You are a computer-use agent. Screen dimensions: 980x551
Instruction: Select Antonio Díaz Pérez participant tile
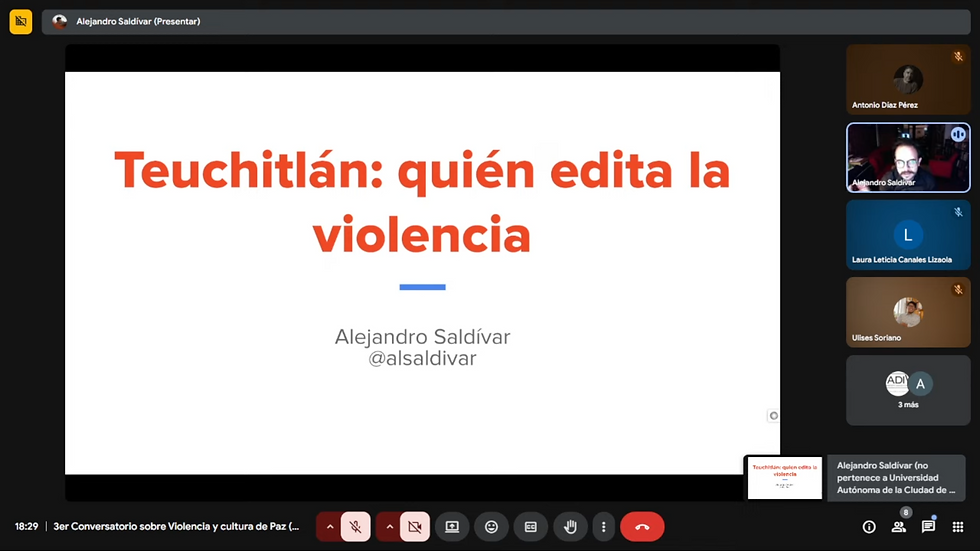908,79
